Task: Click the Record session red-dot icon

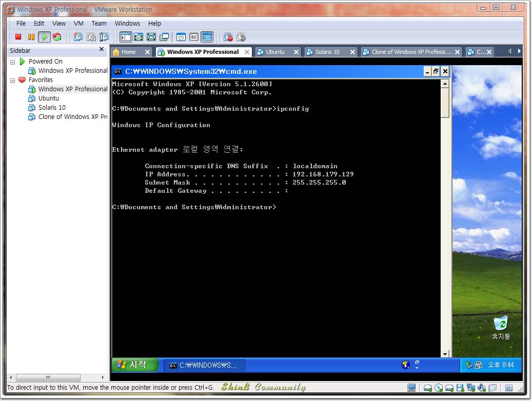Action: (228, 36)
